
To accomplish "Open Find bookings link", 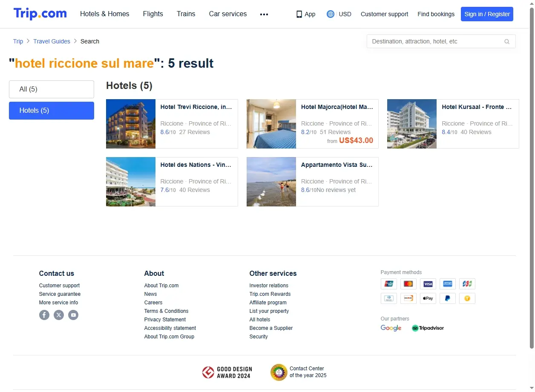I will pos(436,14).
